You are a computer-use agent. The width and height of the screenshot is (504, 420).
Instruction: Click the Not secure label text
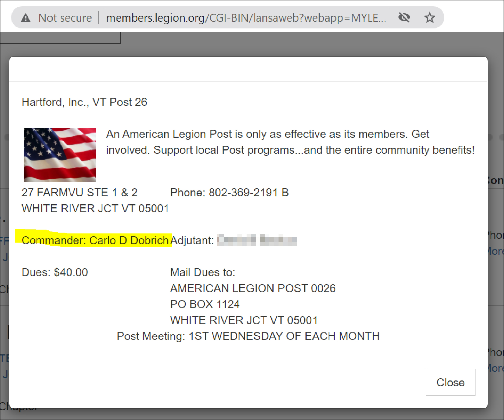click(x=65, y=18)
